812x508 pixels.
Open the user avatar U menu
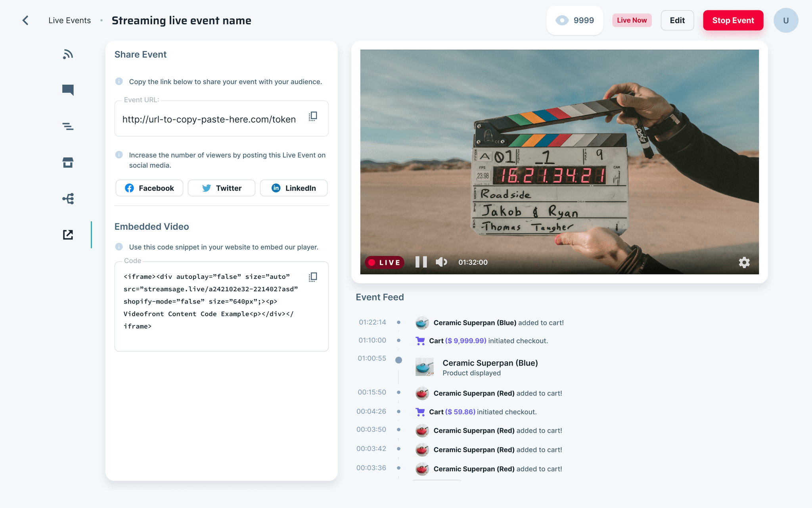pyautogui.click(x=785, y=20)
